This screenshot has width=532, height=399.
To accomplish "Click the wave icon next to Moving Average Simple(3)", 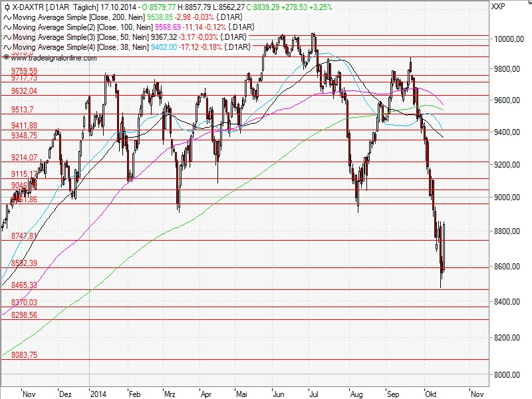I will click(7, 37).
